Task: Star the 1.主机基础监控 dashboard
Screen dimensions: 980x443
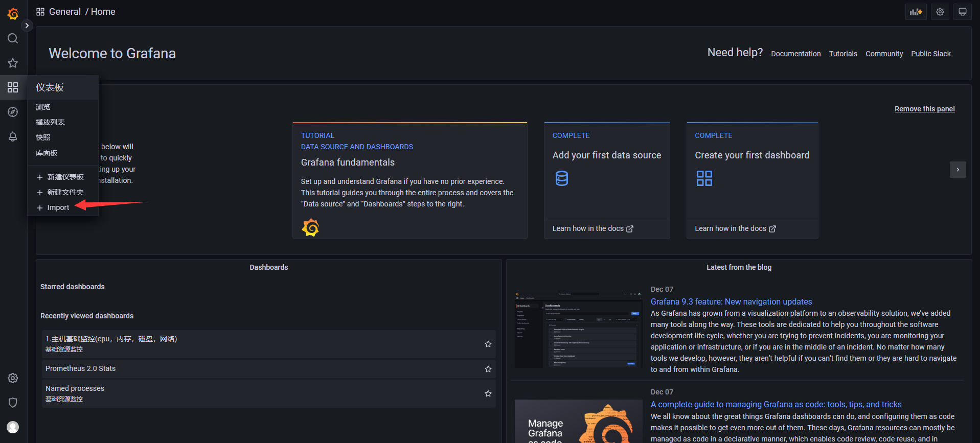Action: (x=488, y=344)
